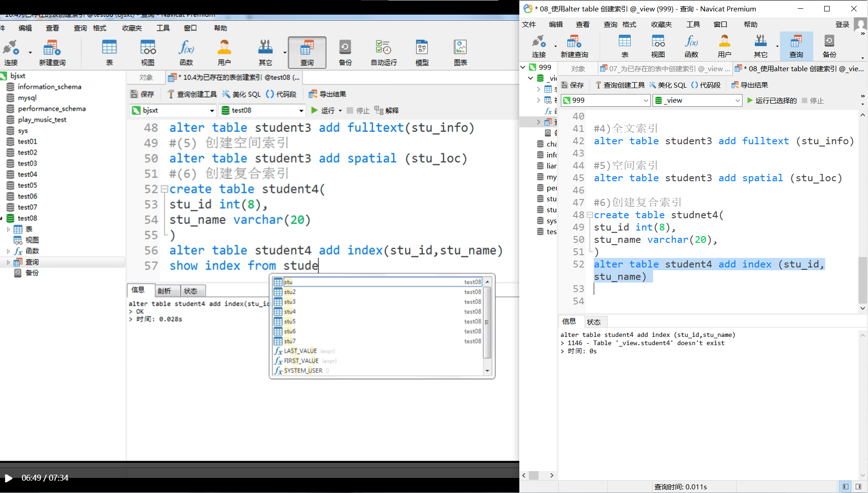This screenshot has height=493, width=868.
Task: Open the 运行 run options dropdown arrow
Action: pyautogui.click(x=340, y=111)
